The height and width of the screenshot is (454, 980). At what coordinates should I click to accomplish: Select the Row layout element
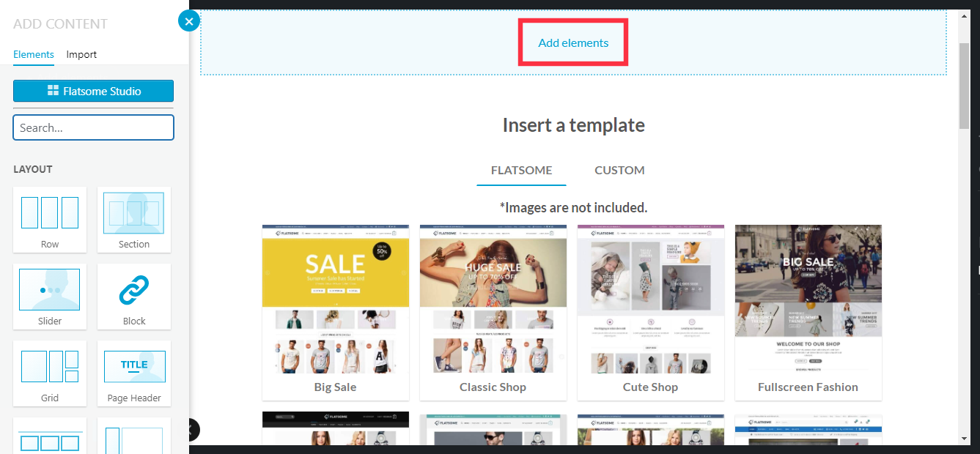click(x=50, y=220)
